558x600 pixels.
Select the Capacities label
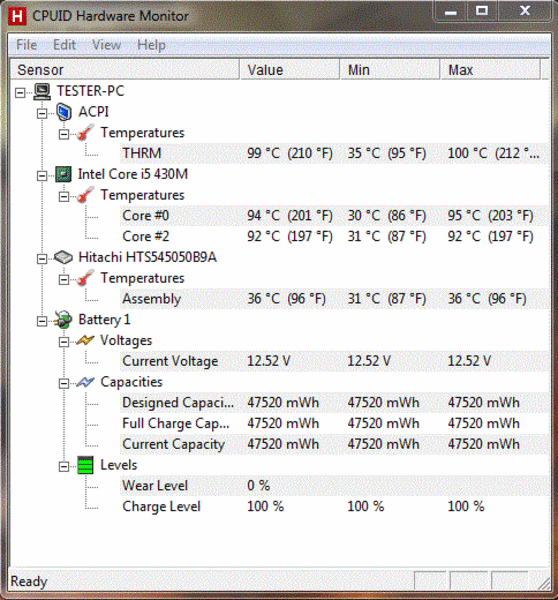tap(131, 382)
